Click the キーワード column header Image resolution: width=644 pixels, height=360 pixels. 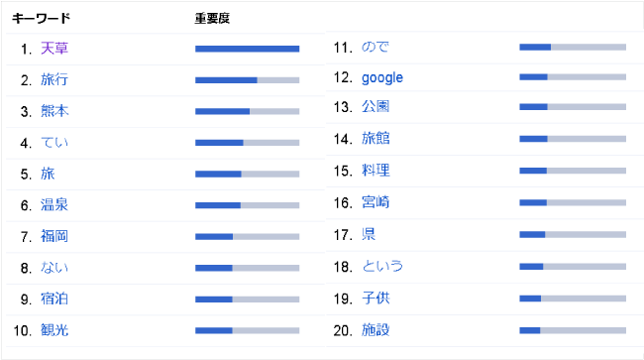pyautogui.click(x=41, y=18)
